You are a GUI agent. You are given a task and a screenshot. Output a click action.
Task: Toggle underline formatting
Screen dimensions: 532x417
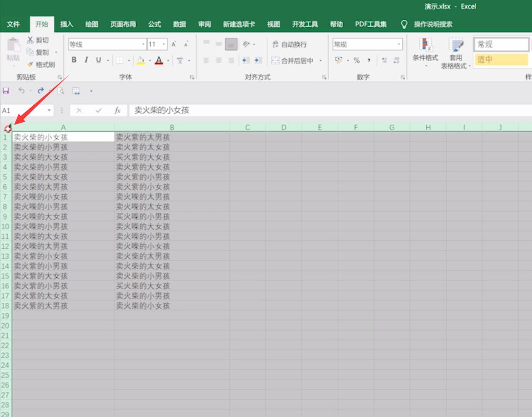point(99,60)
